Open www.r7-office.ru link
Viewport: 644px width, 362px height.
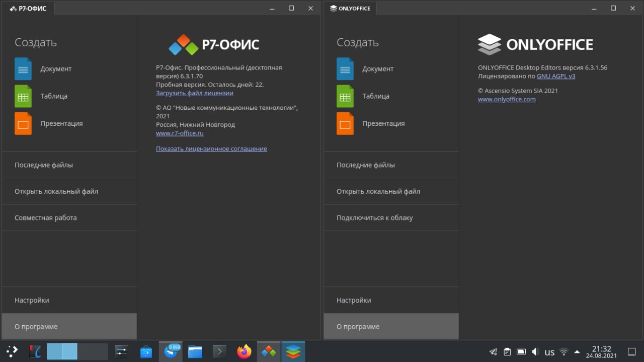point(180,133)
